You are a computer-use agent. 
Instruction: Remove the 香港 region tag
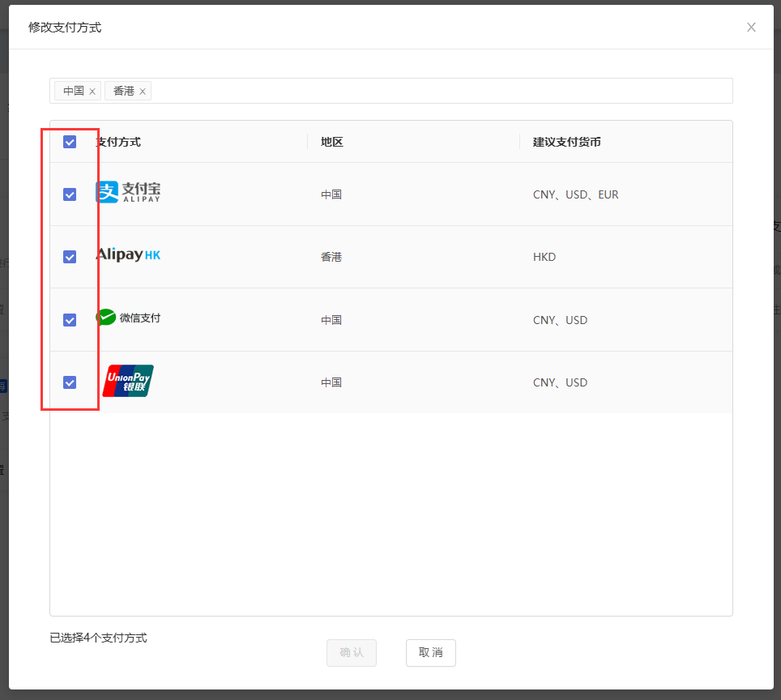143,92
